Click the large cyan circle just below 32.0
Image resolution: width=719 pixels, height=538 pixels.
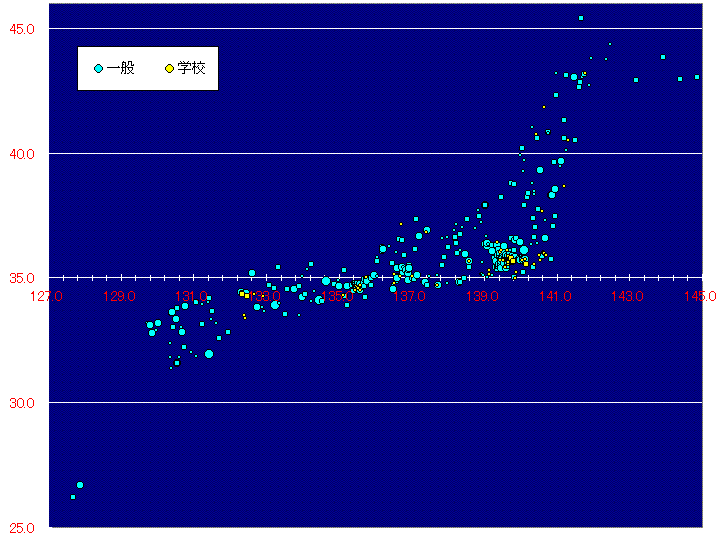209,354
